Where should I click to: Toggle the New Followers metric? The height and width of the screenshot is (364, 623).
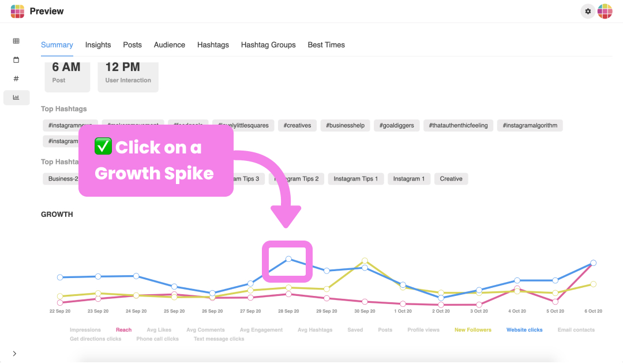pyautogui.click(x=473, y=330)
